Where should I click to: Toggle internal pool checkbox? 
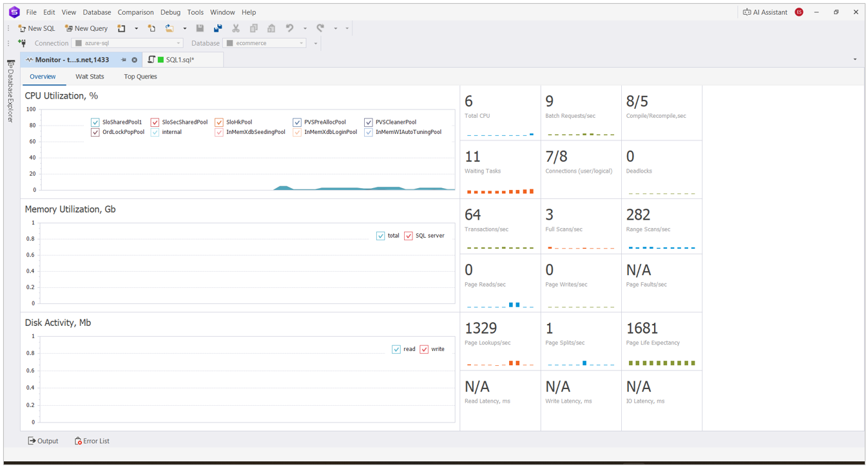(155, 132)
